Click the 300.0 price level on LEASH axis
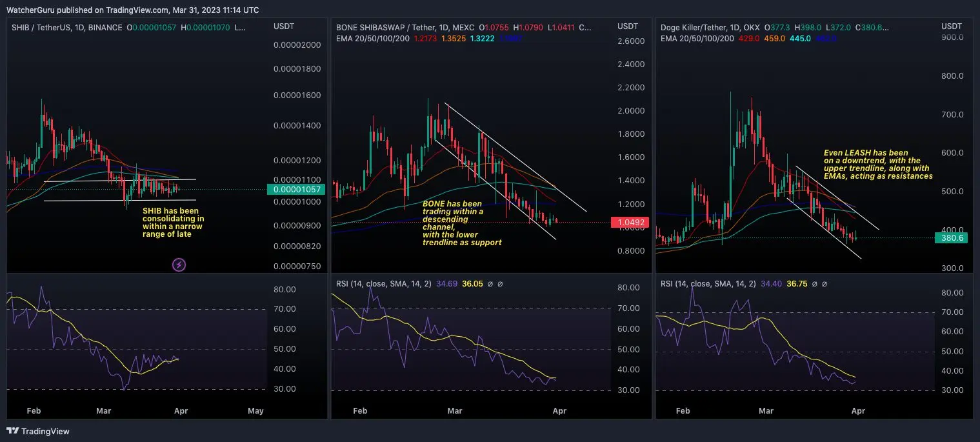Screen dimensions: 980x442 [x=952, y=268]
